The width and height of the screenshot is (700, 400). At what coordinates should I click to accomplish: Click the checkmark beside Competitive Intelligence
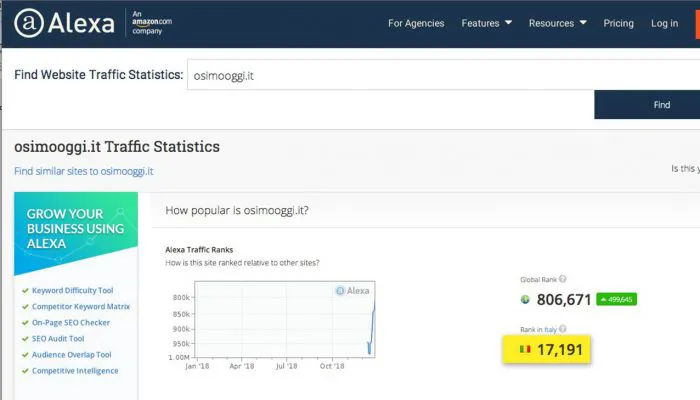pyautogui.click(x=25, y=371)
